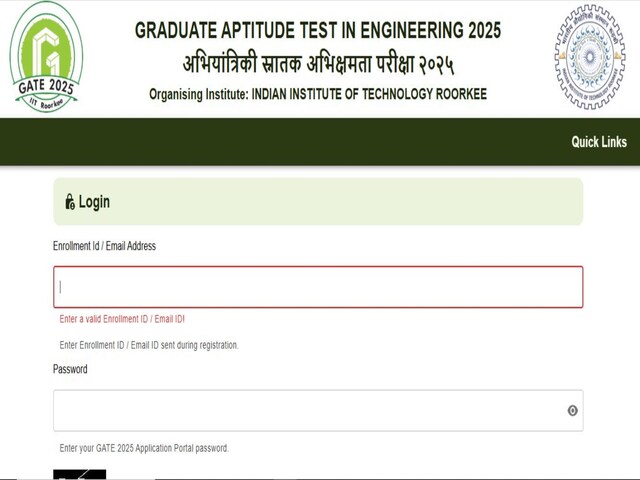Click the GATE 2025 logo

pyautogui.click(x=46, y=57)
